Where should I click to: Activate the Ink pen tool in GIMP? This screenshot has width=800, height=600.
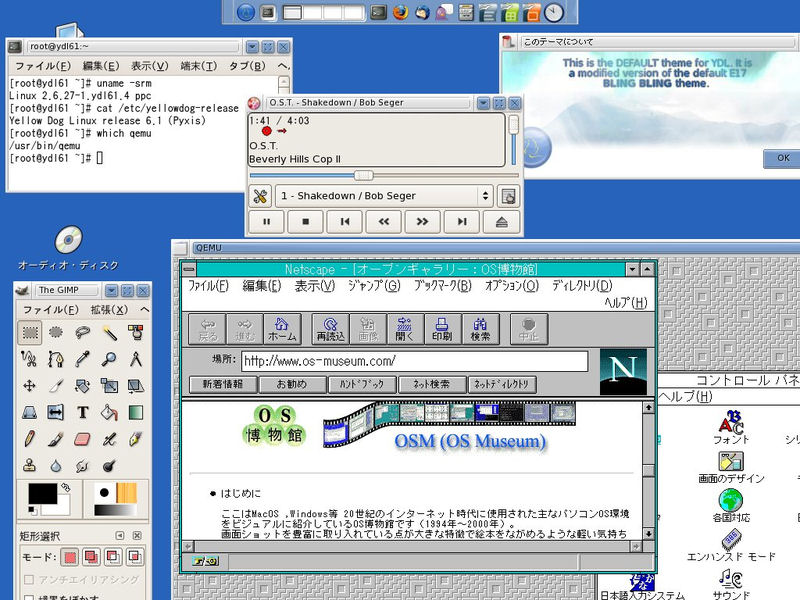point(136,439)
